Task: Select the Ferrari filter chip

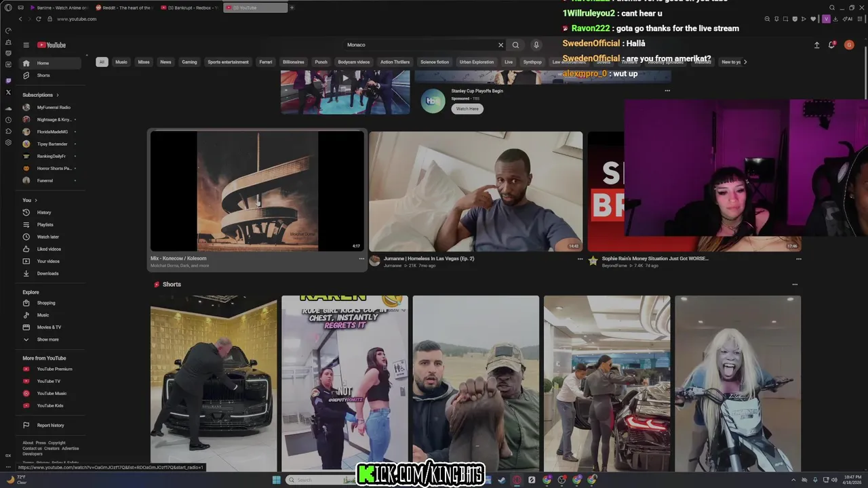Action: click(x=266, y=62)
